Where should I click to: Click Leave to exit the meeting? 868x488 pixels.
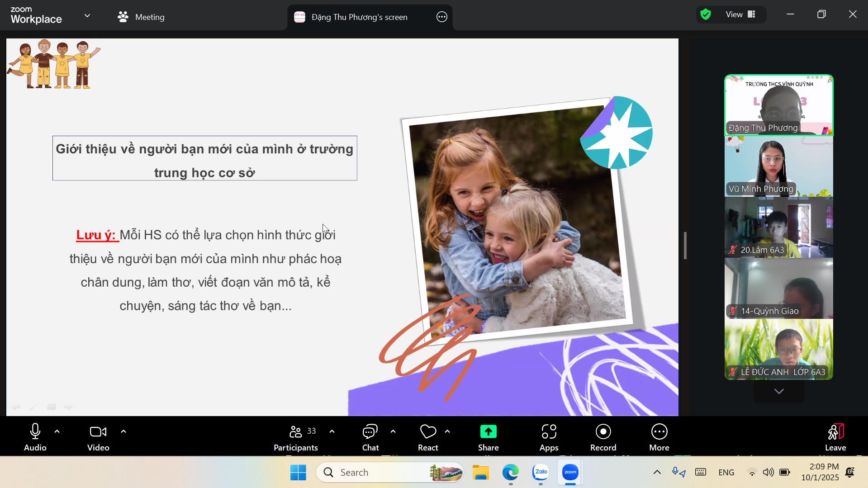click(835, 437)
